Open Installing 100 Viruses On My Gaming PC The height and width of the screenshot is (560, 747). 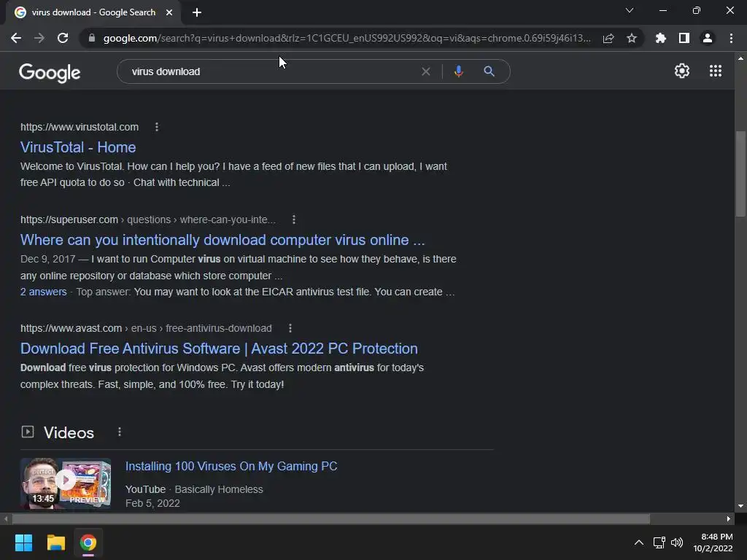[x=231, y=466]
